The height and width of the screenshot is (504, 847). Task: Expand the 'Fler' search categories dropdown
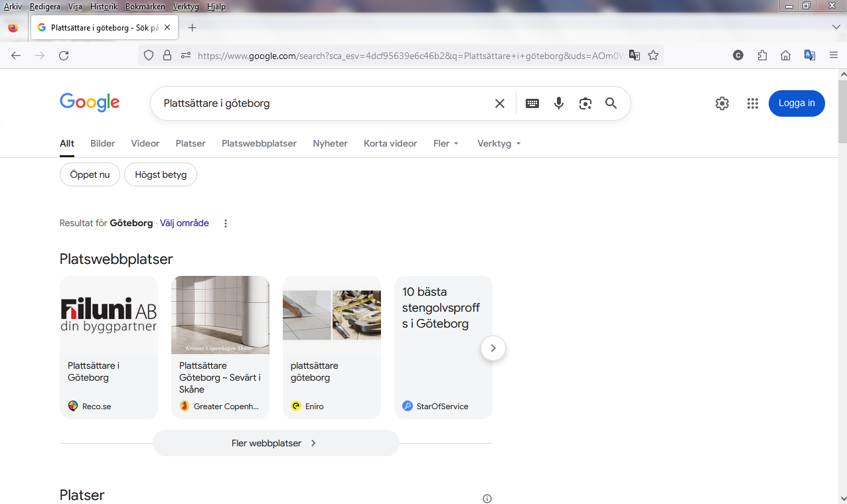[445, 143]
